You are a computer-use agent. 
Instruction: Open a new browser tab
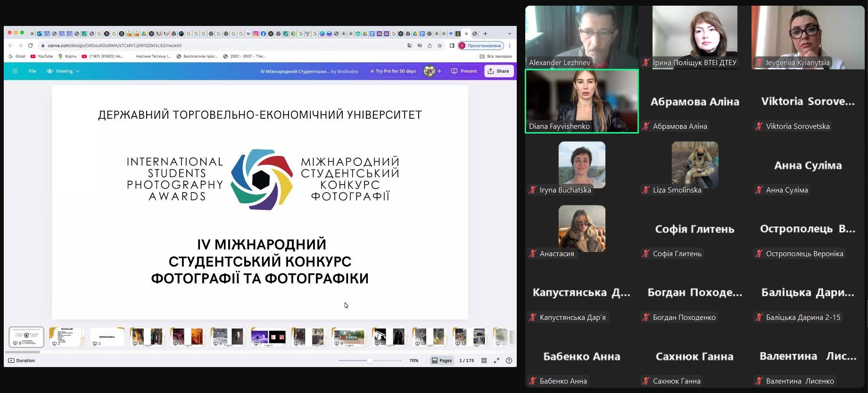click(x=485, y=34)
